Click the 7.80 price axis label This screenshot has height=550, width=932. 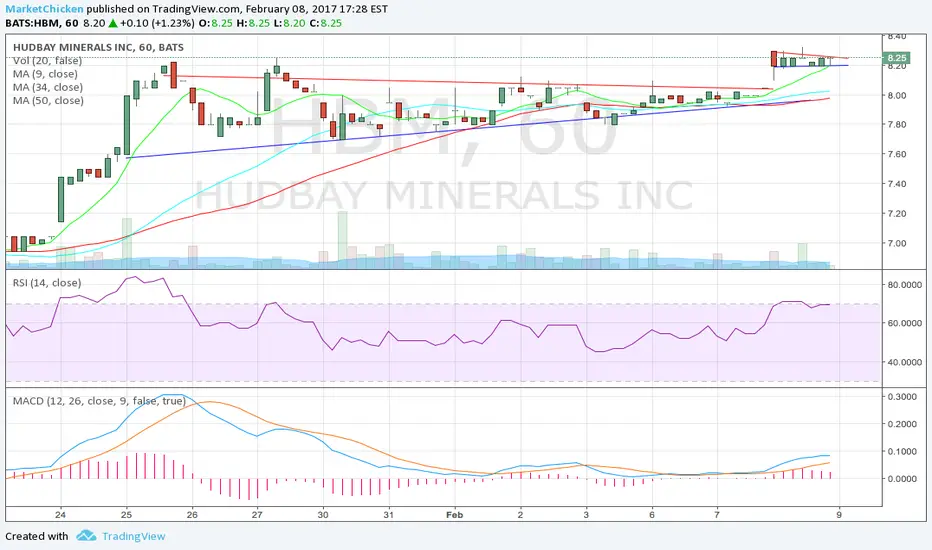(896, 124)
